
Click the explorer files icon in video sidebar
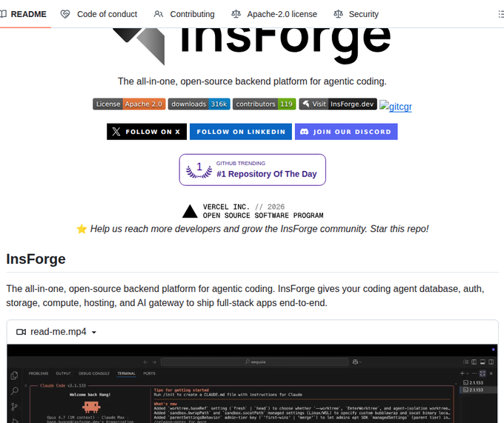(14, 376)
